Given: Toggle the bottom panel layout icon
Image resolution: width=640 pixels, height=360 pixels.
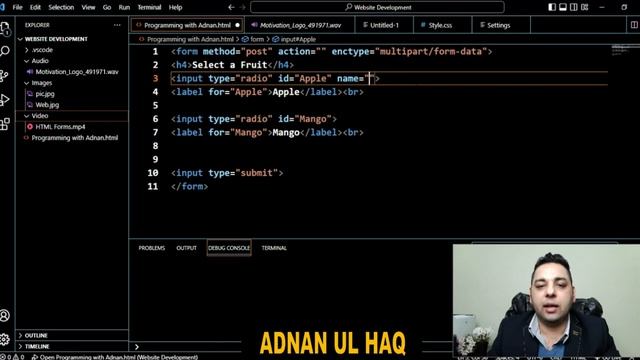Looking at the screenshot, I should point(563,7).
